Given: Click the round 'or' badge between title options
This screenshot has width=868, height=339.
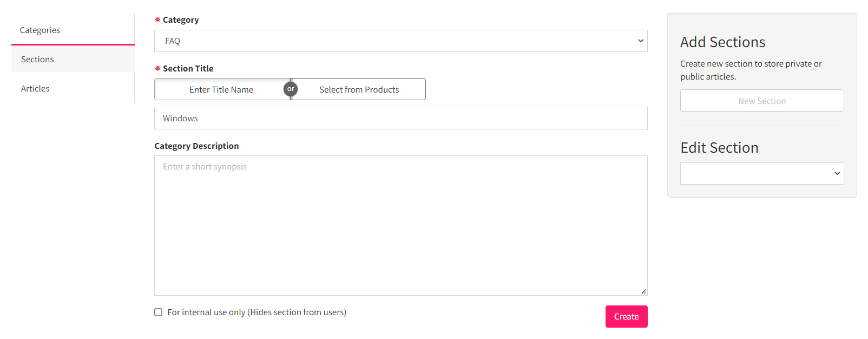Looking at the screenshot, I should click(x=291, y=89).
